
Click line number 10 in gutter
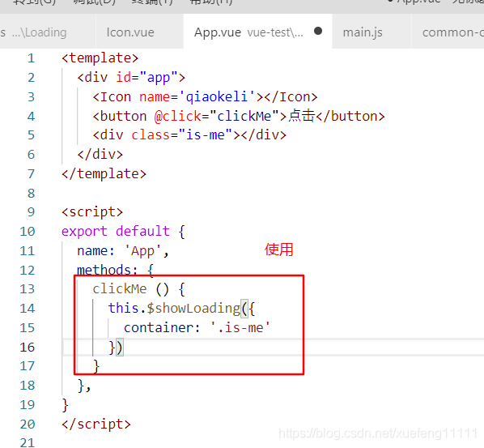pos(28,232)
